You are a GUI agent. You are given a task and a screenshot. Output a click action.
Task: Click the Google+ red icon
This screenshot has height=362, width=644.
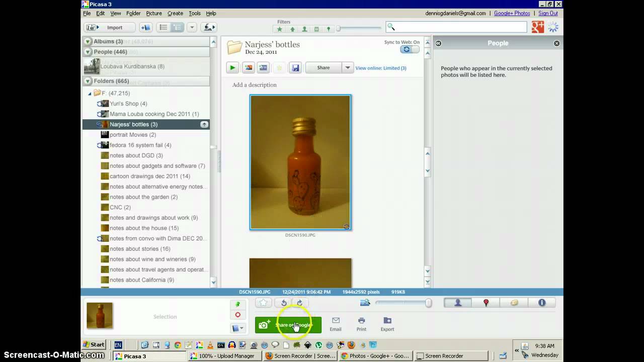[x=538, y=27]
